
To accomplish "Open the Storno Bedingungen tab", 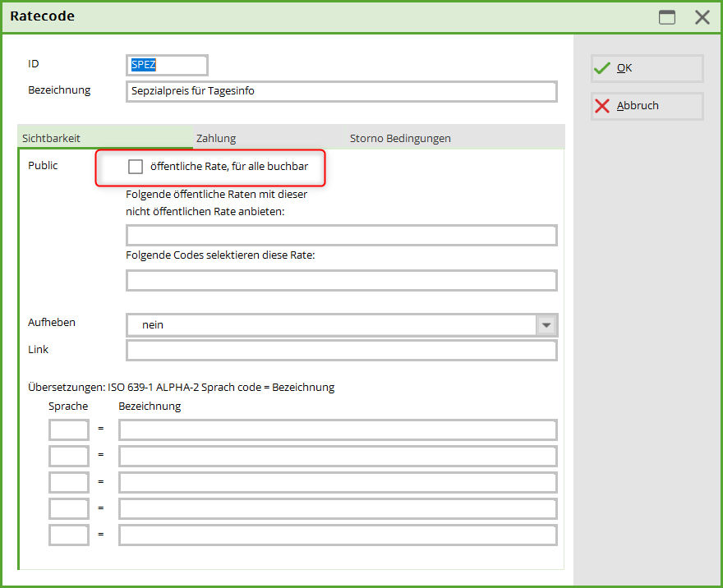I will pyautogui.click(x=400, y=139).
